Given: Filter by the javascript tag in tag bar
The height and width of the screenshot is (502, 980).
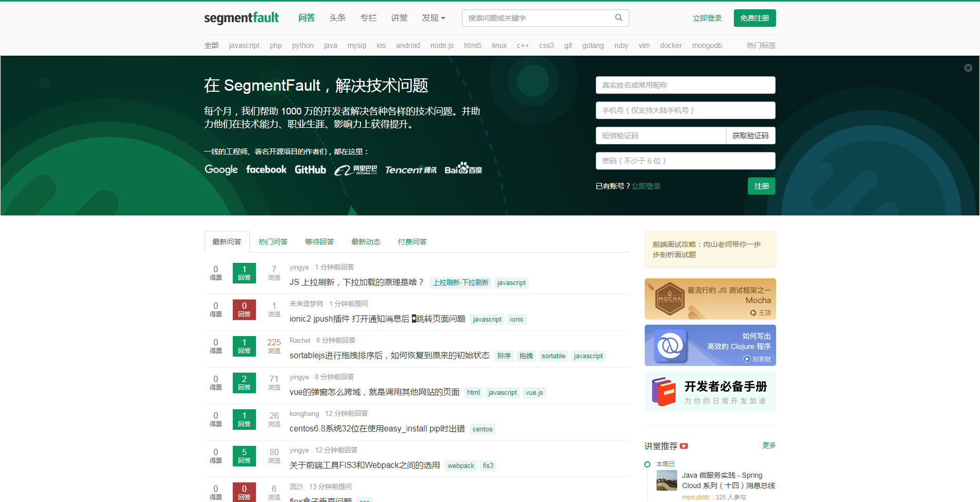Looking at the screenshot, I should click(244, 45).
